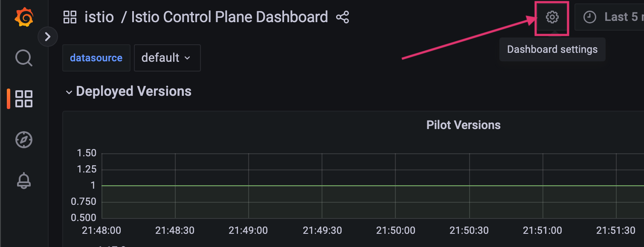Screen dimensions: 644x247
Task: Open the Pilot Versions panel title menu
Action: [463, 125]
